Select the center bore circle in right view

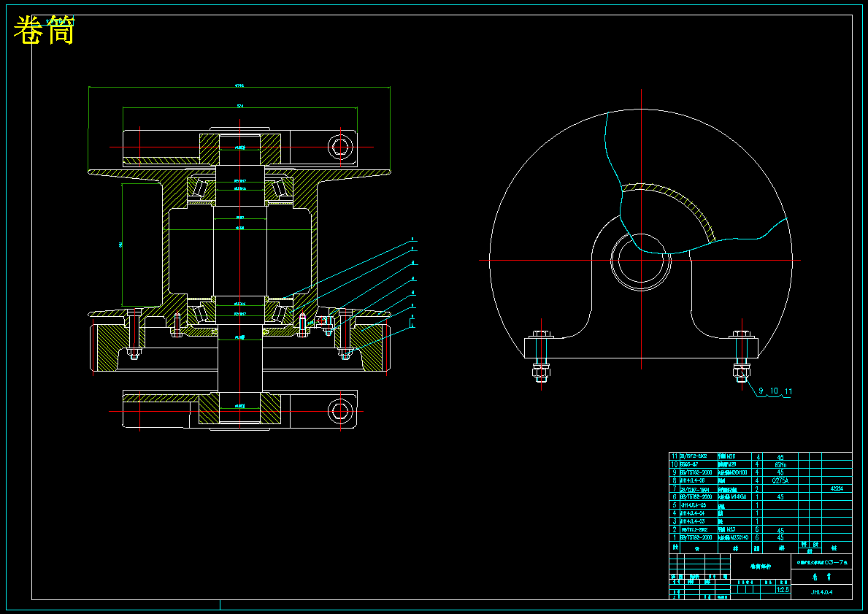(641, 260)
